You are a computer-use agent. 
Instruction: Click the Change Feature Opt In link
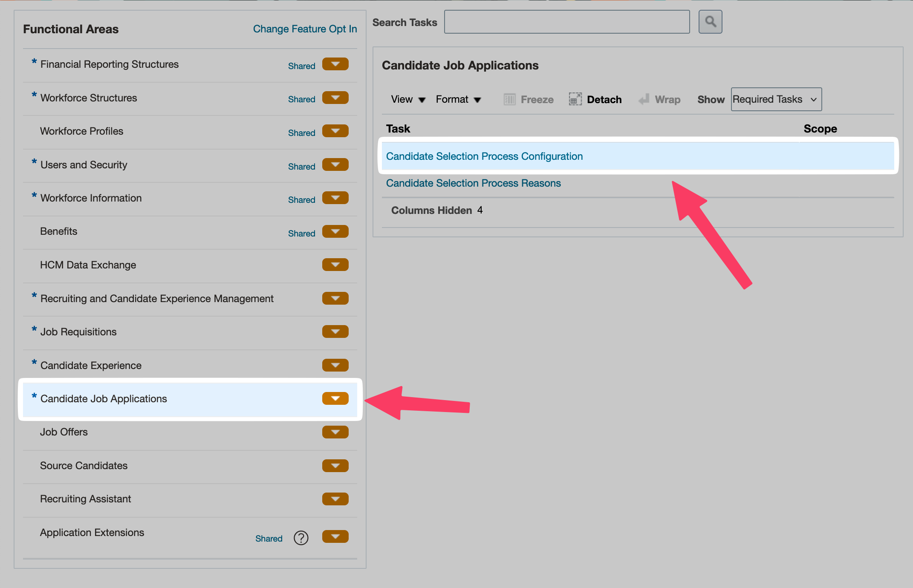pyautogui.click(x=305, y=29)
